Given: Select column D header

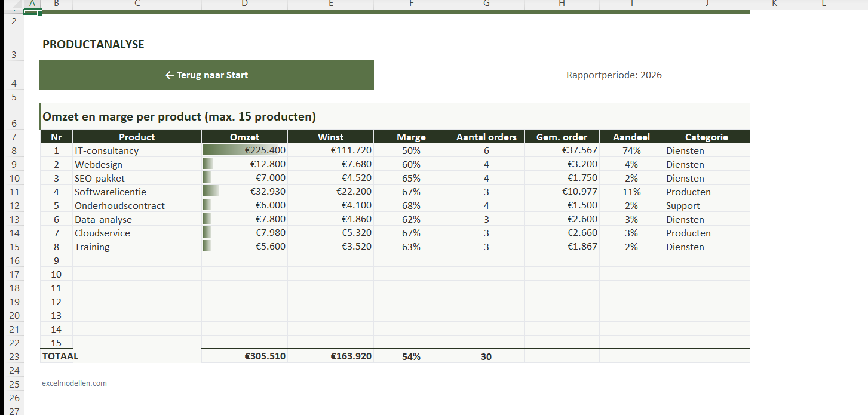Looking at the screenshot, I should 244,4.
